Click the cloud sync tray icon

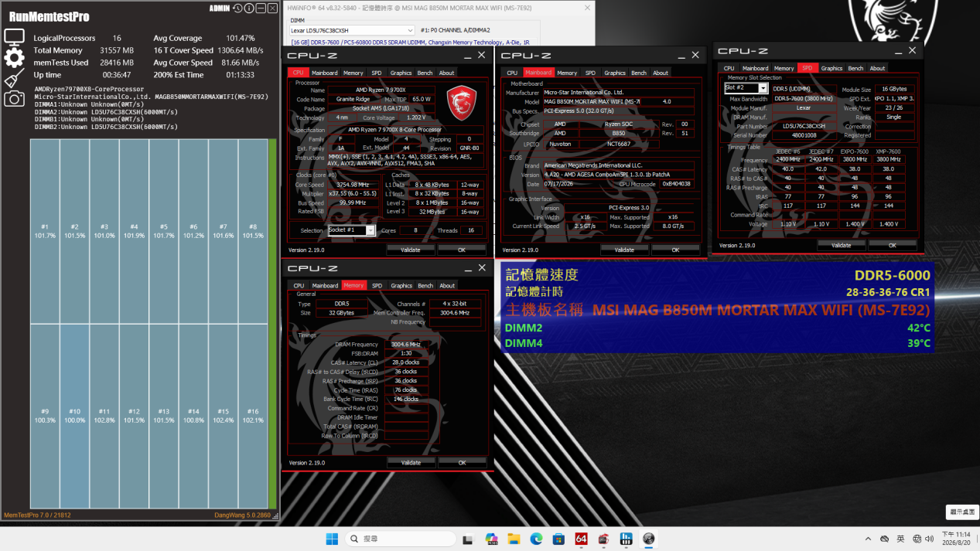(884, 539)
